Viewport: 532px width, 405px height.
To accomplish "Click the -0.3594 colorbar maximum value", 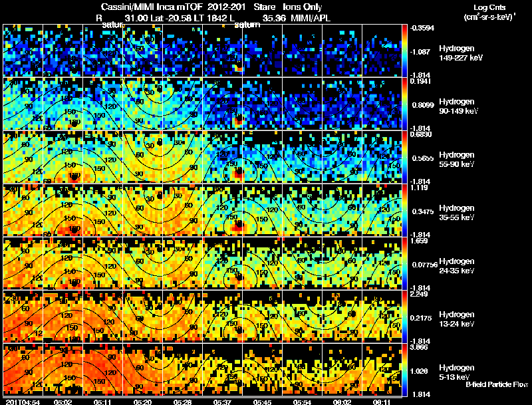I will coord(422,28).
